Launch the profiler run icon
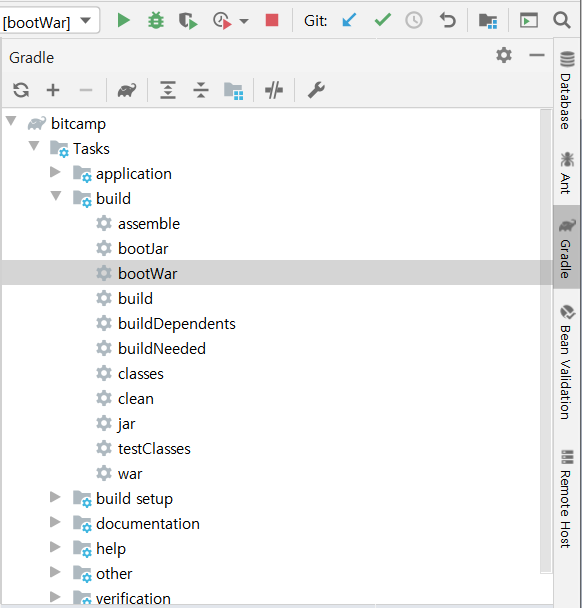582x608 pixels. coord(222,21)
